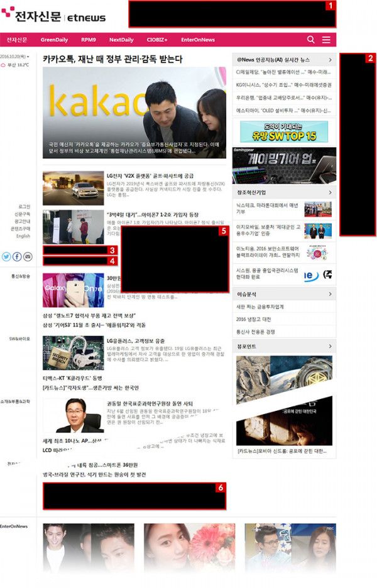
Task: Click the EnterOnNews section label at bottom
Action: tap(14, 526)
